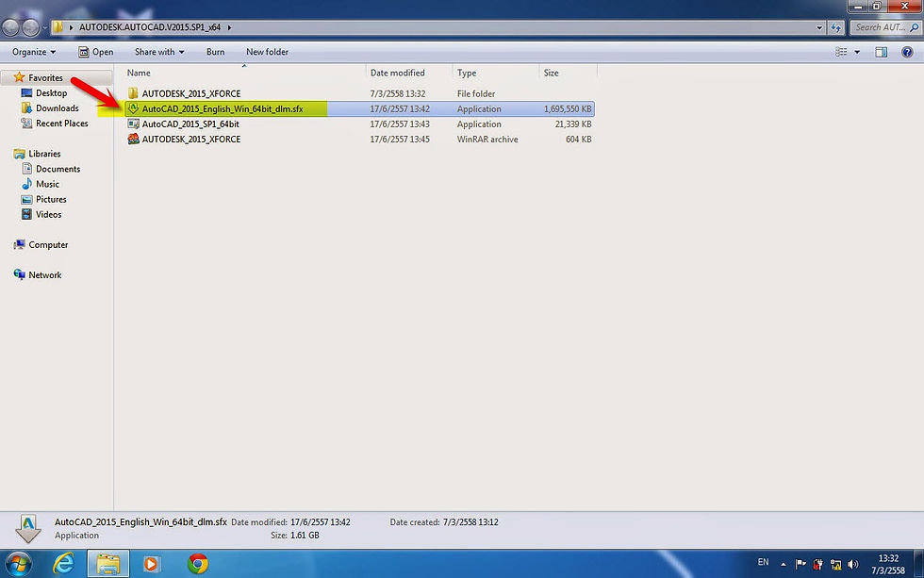The image size is (924, 578).
Task: Click the EN language indicator
Action: [x=763, y=562]
